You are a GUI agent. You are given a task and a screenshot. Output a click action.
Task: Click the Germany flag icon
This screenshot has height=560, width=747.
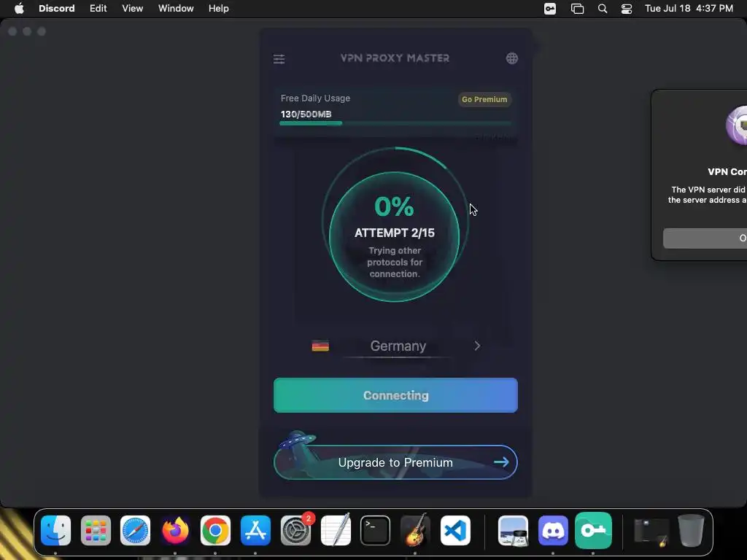click(320, 346)
